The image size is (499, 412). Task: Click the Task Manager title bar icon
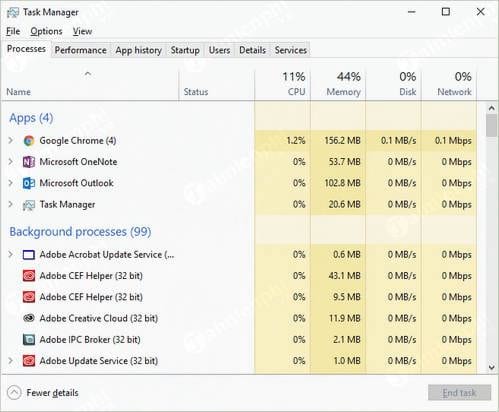pyautogui.click(x=13, y=13)
